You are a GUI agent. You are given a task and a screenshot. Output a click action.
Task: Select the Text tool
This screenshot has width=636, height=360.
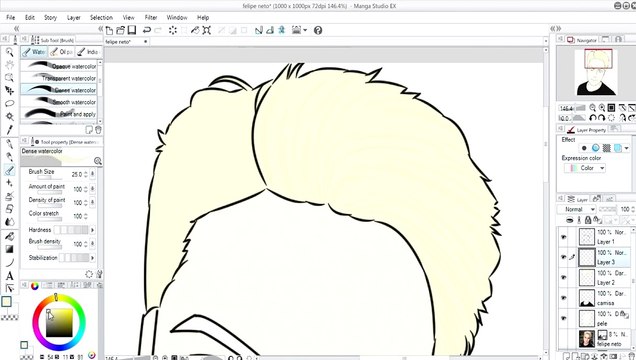point(9,276)
